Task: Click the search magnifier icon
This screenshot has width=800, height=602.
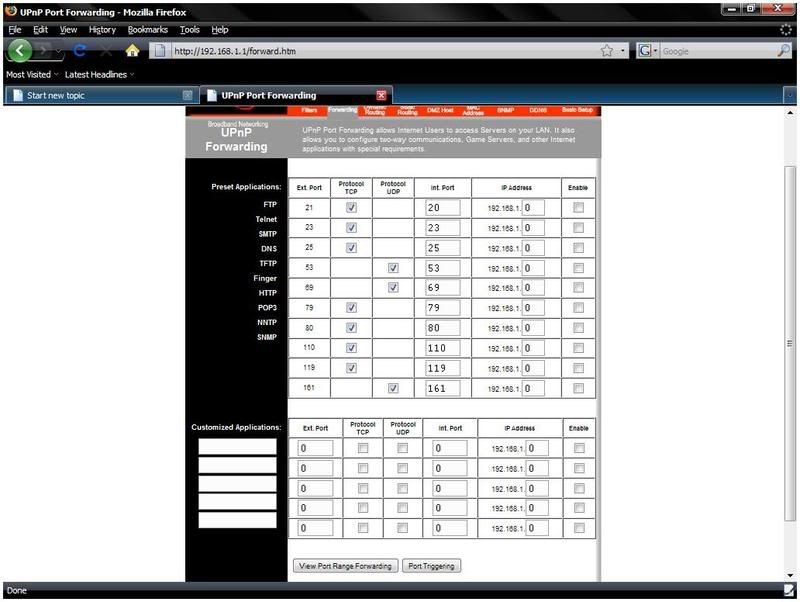Action: pyautogui.click(x=784, y=51)
